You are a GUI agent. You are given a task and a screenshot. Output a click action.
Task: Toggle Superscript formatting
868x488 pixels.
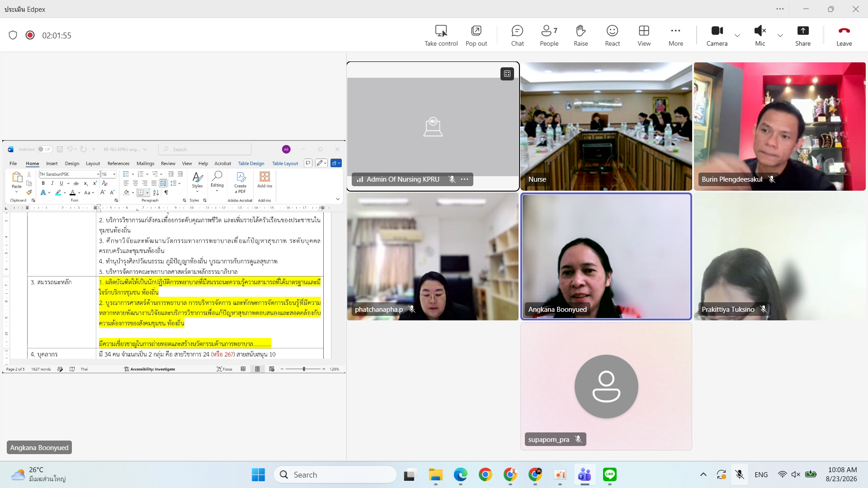(x=95, y=183)
